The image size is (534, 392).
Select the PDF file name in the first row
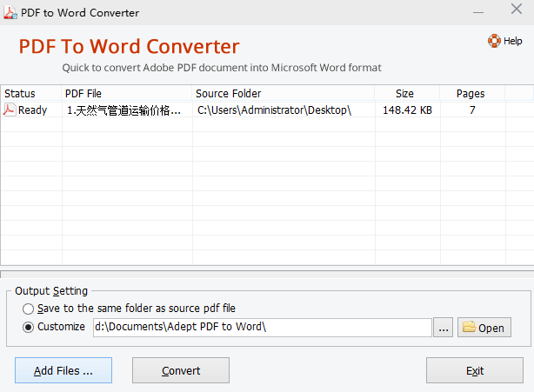click(x=124, y=110)
